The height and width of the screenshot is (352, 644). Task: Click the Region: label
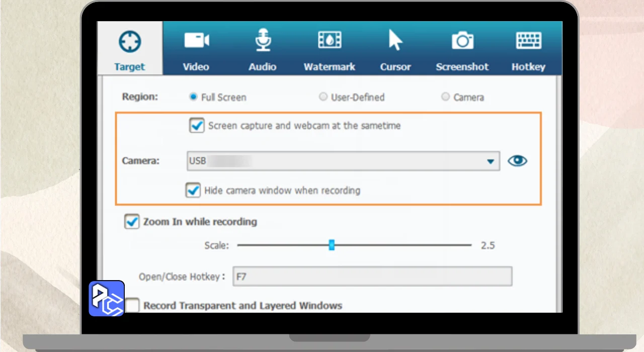tap(140, 97)
